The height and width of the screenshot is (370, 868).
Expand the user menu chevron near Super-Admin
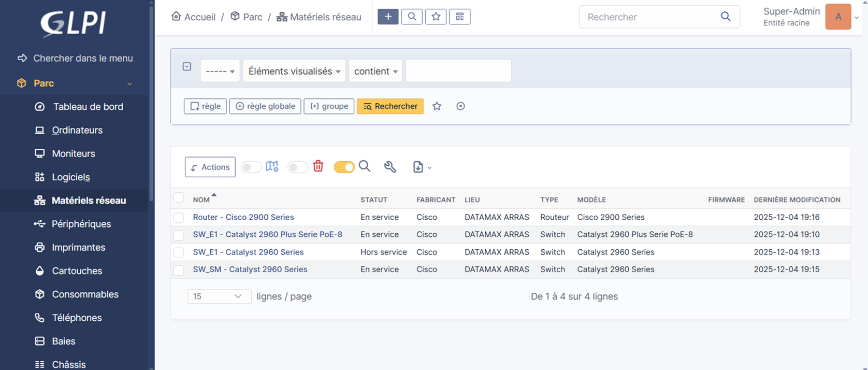(857, 17)
